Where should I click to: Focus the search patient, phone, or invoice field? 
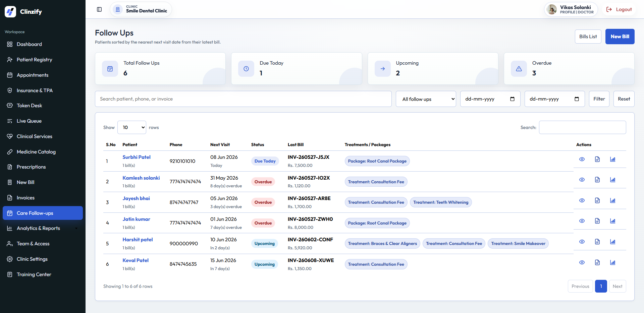tap(243, 99)
